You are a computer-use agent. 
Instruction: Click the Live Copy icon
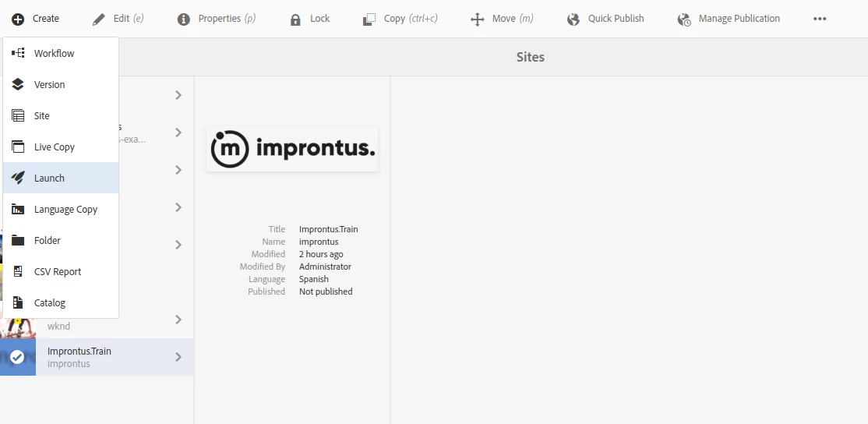[x=18, y=147]
